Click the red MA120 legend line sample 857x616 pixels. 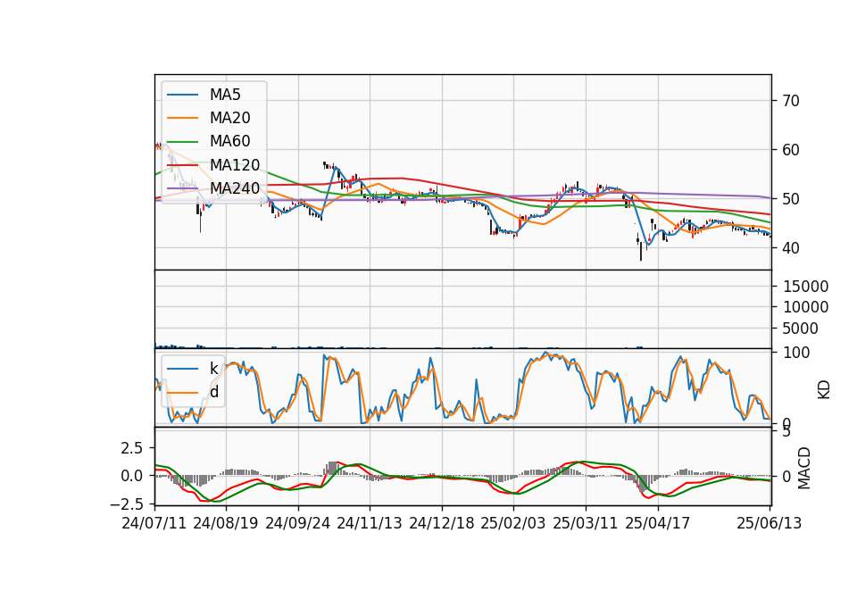pyautogui.click(x=182, y=165)
